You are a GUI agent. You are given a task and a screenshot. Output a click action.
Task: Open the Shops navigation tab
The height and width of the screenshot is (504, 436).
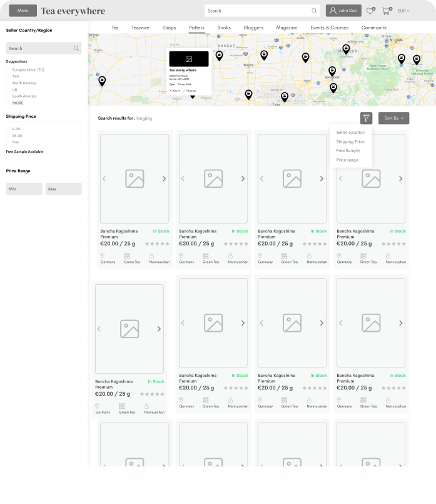(x=169, y=28)
